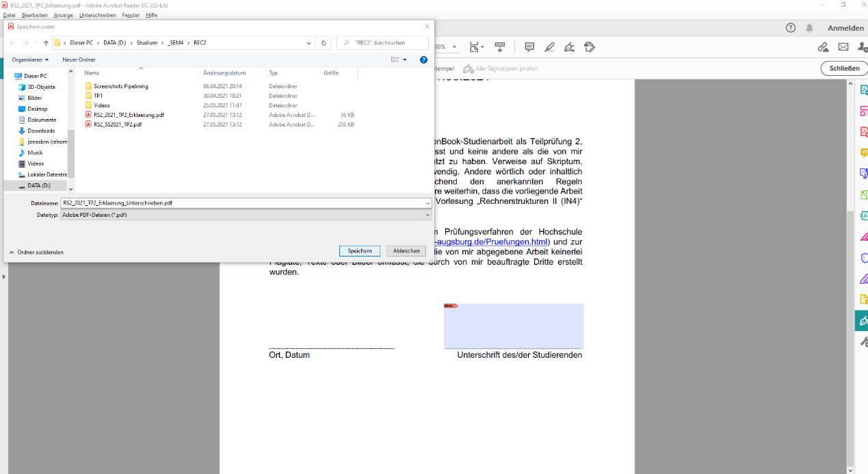868x474 pixels.
Task: Select the Downloads folder in sidebar
Action: click(x=41, y=131)
